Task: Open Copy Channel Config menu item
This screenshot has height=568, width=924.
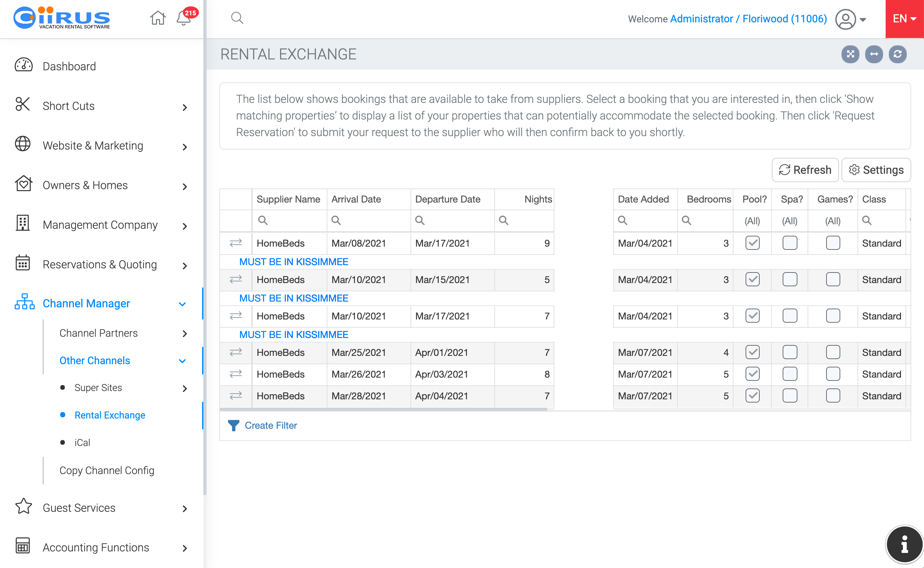Action: coord(107,470)
